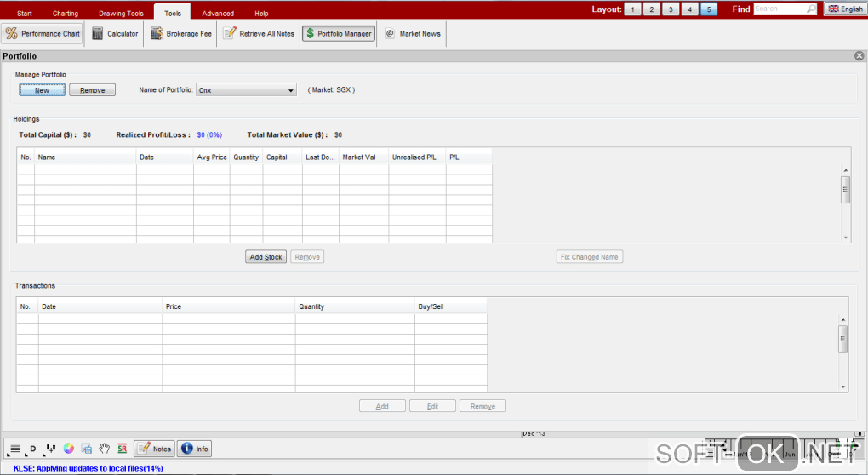Click the Transactions scrollbar thumb

coord(843,340)
